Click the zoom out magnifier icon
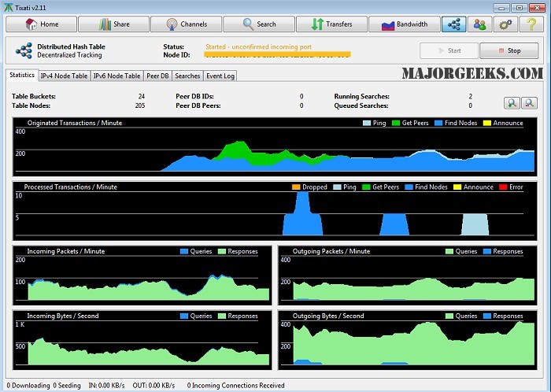The width and height of the screenshot is (551, 392). click(x=529, y=102)
